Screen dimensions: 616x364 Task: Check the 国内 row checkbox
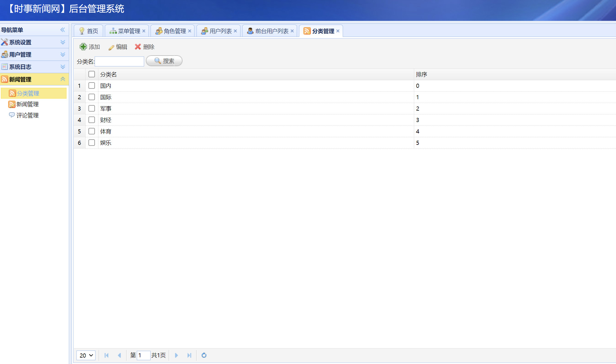coord(92,86)
